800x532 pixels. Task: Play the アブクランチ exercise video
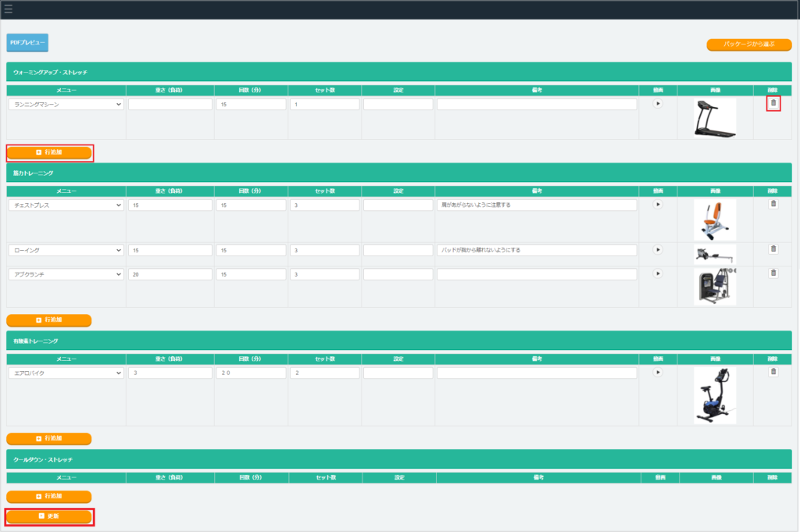coord(657,273)
